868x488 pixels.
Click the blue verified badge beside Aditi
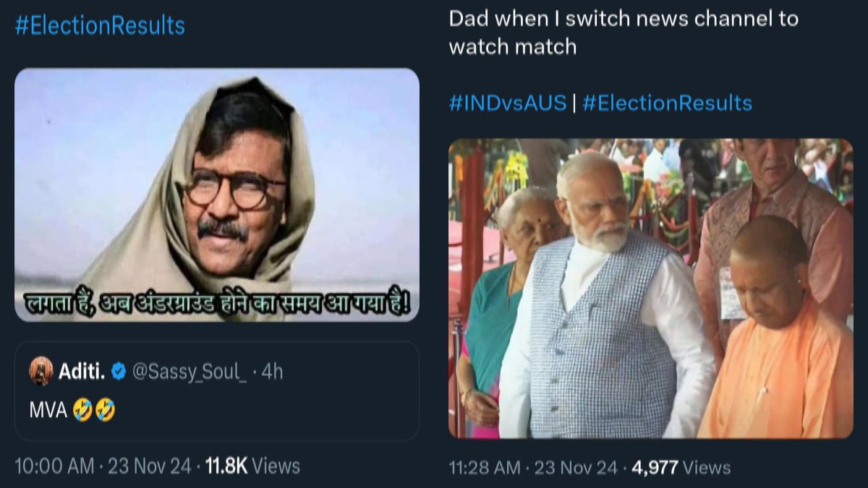pos(119,372)
